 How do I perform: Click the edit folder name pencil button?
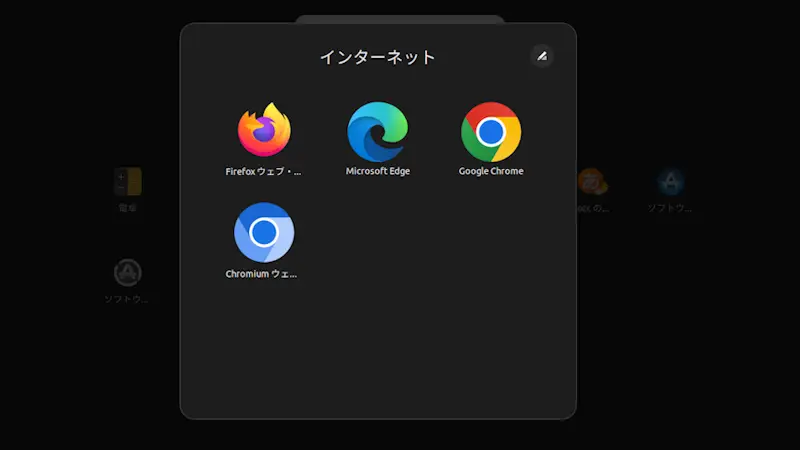point(542,56)
